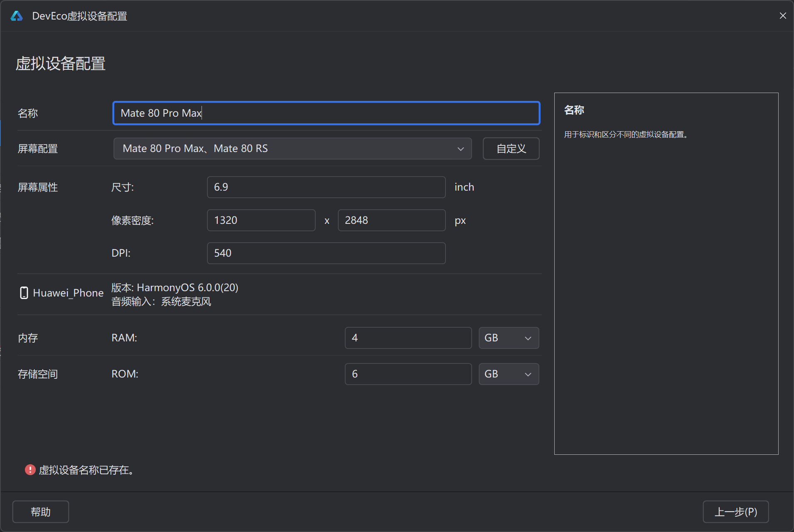Click the 名称 heading in the description panel
794x532 pixels.
tap(574, 110)
